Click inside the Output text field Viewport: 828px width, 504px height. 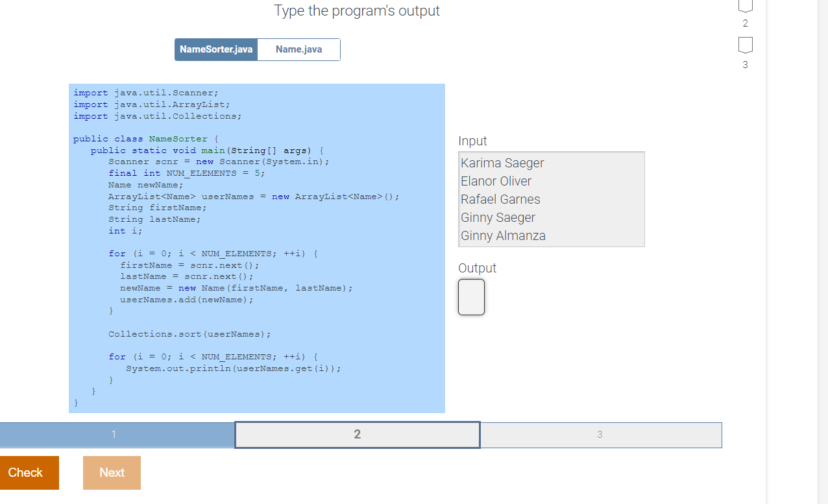point(471,296)
